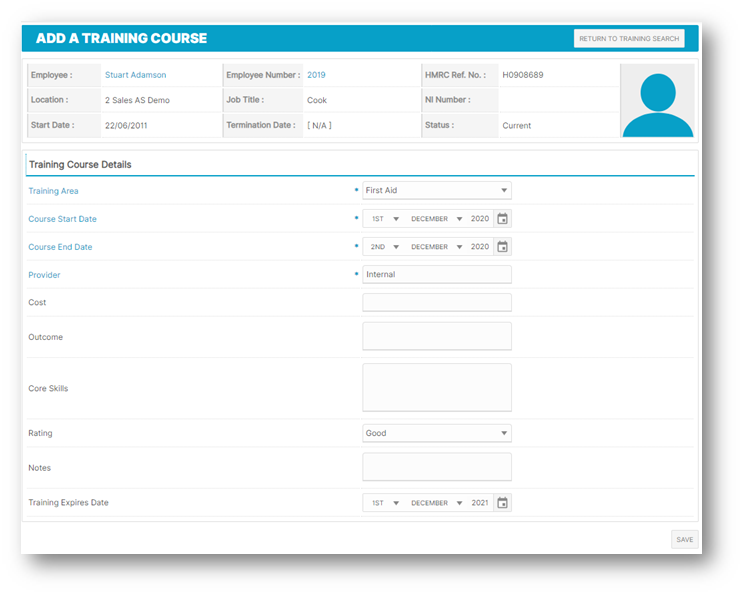
Task: Open Training Expires Date month dropdown
Action: [436, 503]
